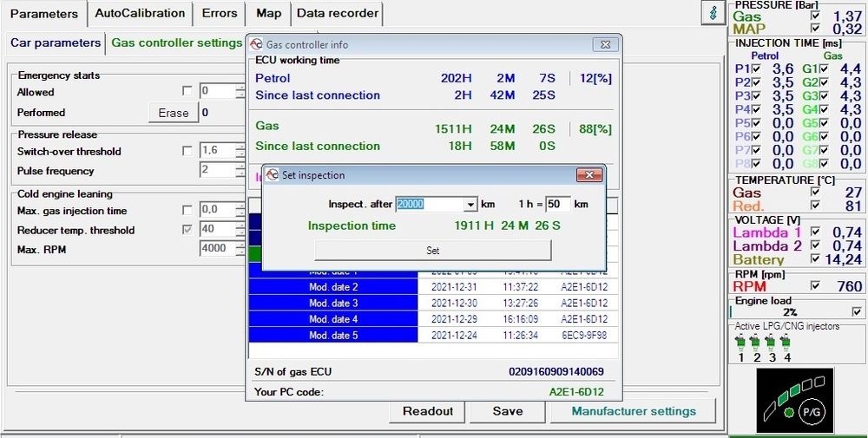Image resolution: width=868 pixels, height=438 pixels.
Task: Toggle Lambda 2 voltage checkbox
Action: (815, 245)
